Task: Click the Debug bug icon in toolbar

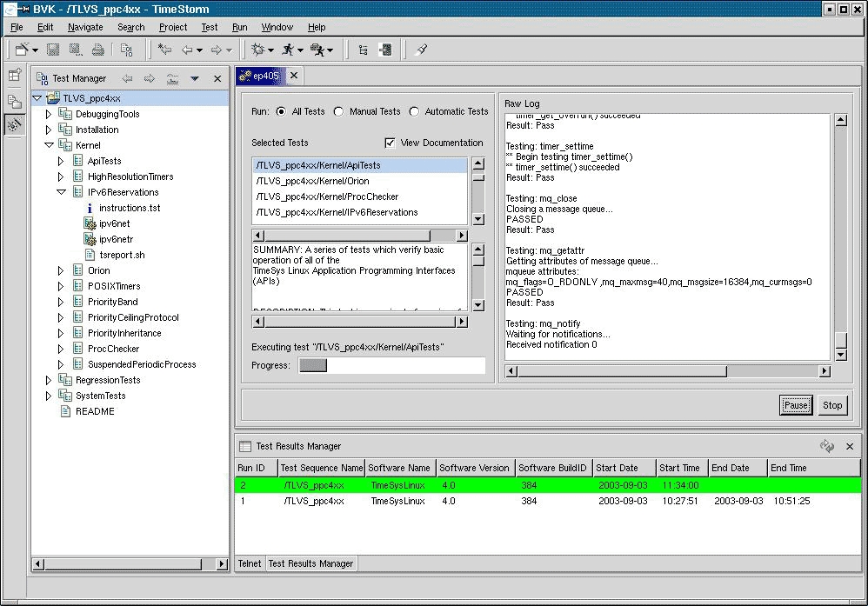Action: click(258, 50)
